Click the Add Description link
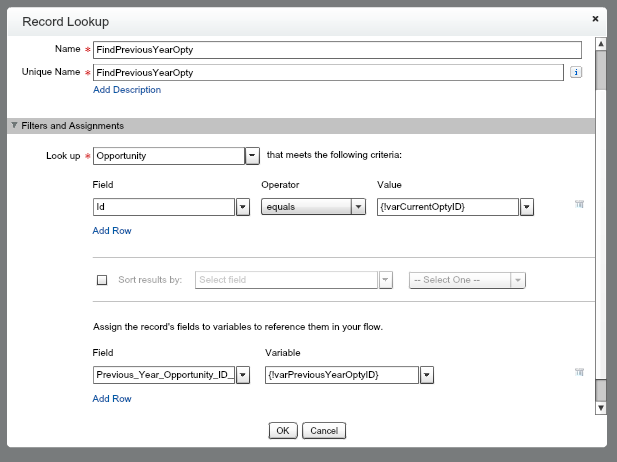This screenshot has height=462, width=617. [126, 90]
